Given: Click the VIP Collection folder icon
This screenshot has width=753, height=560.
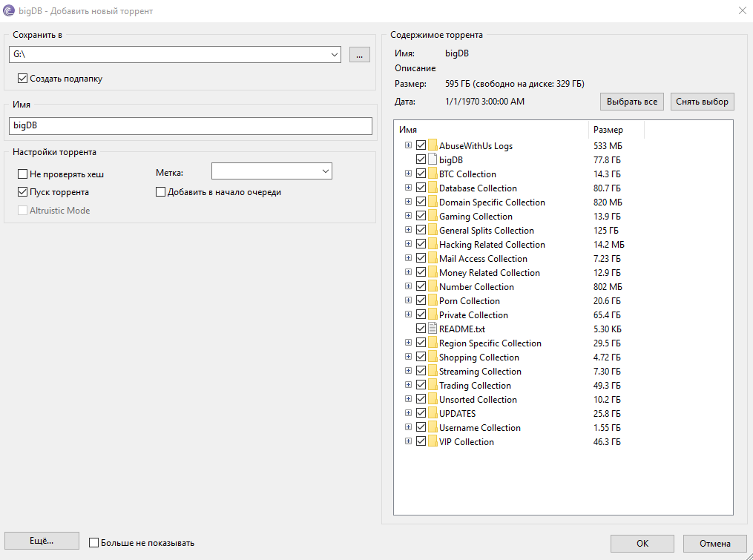Looking at the screenshot, I should tap(433, 441).
